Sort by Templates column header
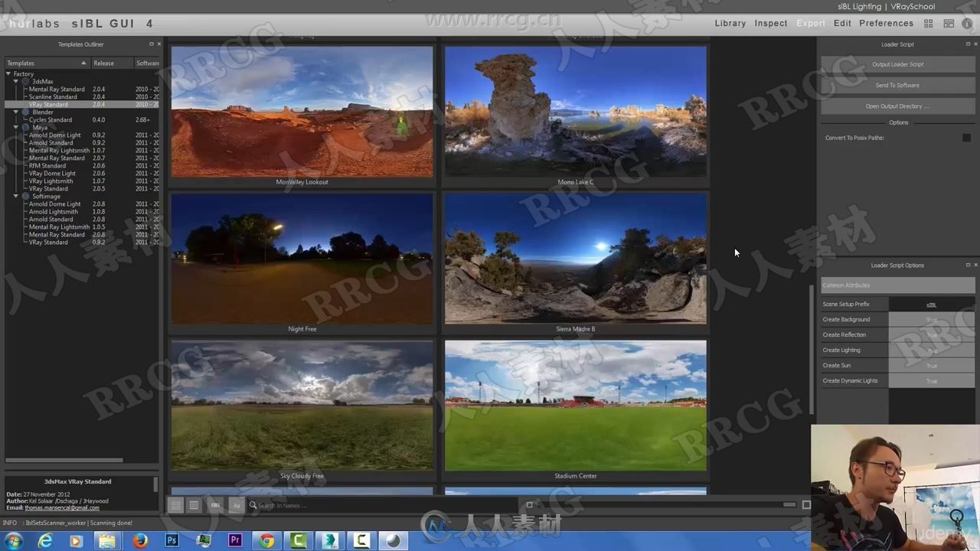Screen dimensions: 980x551 tap(47, 63)
